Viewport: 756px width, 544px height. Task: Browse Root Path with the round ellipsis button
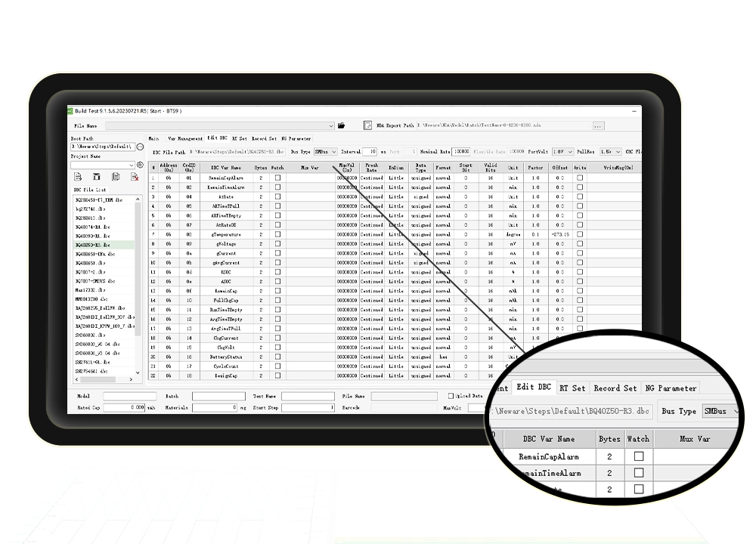click(x=140, y=147)
